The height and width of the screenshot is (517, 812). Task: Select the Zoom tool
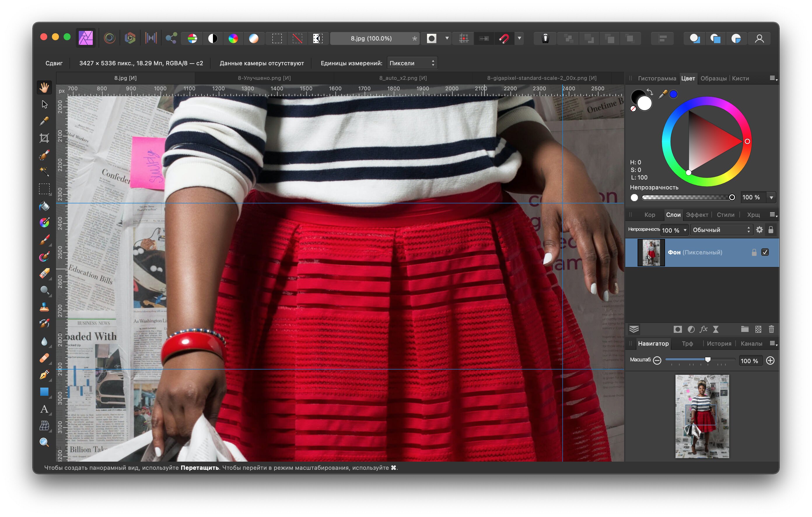coord(45,444)
